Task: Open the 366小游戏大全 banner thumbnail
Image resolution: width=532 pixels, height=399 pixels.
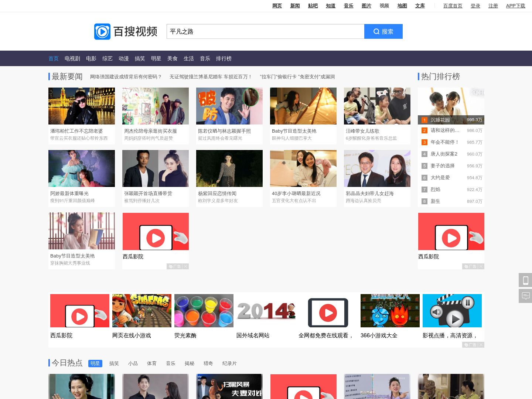Action: pyautogui.click(x=390, y=311)
